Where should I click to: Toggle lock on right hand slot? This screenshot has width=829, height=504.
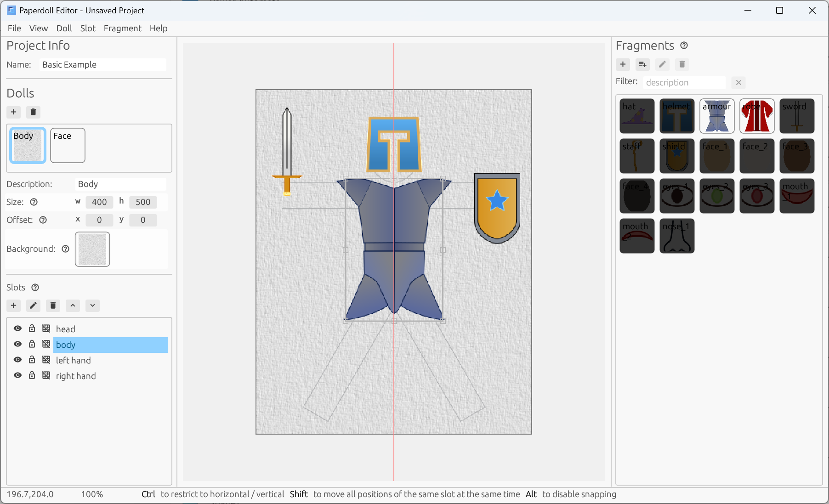click(x=32, y=375)
